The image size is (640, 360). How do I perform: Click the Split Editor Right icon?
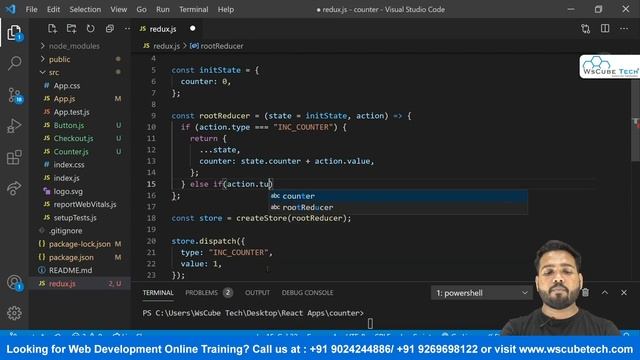click(x=605, y=28)
